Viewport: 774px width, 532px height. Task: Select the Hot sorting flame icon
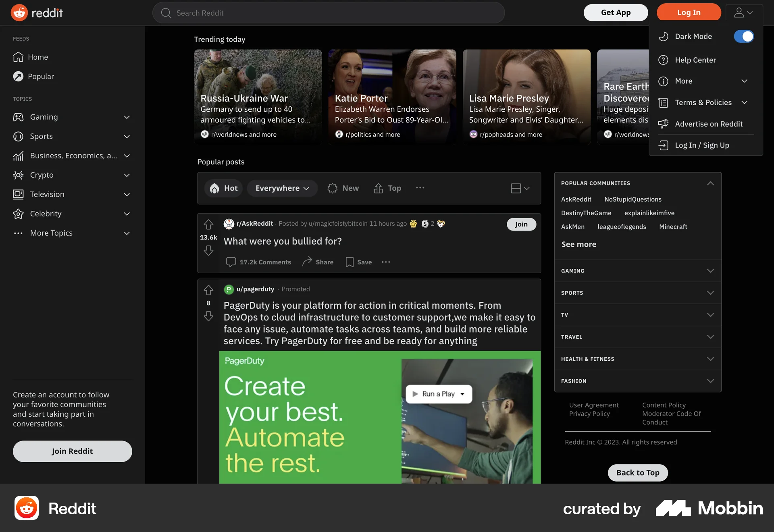(x=214, y=188)
